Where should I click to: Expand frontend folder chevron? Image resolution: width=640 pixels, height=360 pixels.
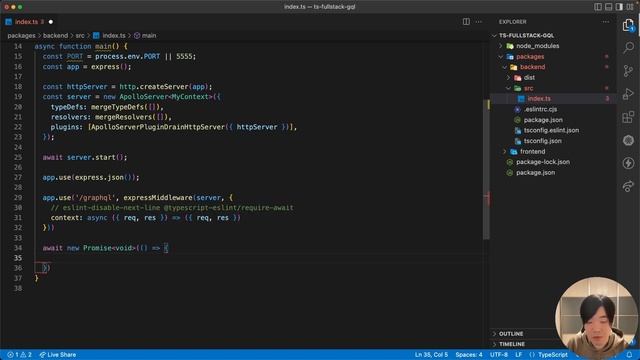[x=504, y=151]
